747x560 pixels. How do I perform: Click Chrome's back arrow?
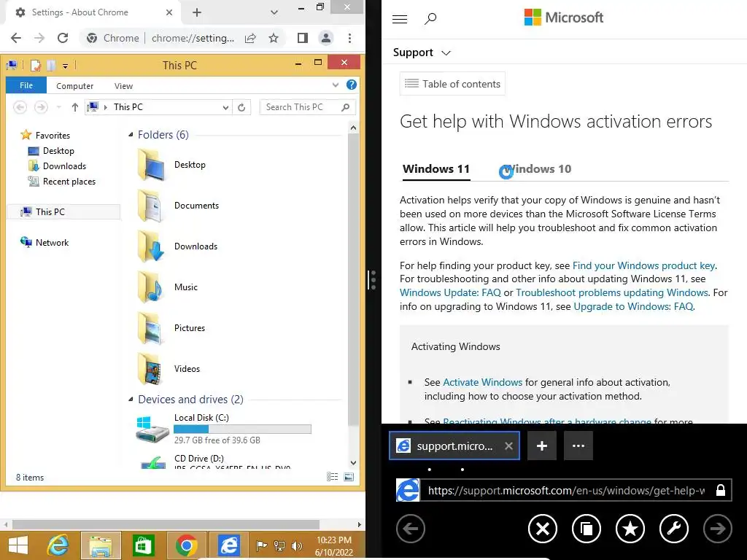pos(16,38)
